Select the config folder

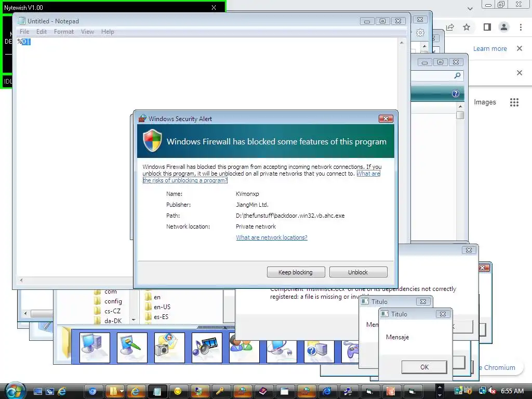point(108,301)
